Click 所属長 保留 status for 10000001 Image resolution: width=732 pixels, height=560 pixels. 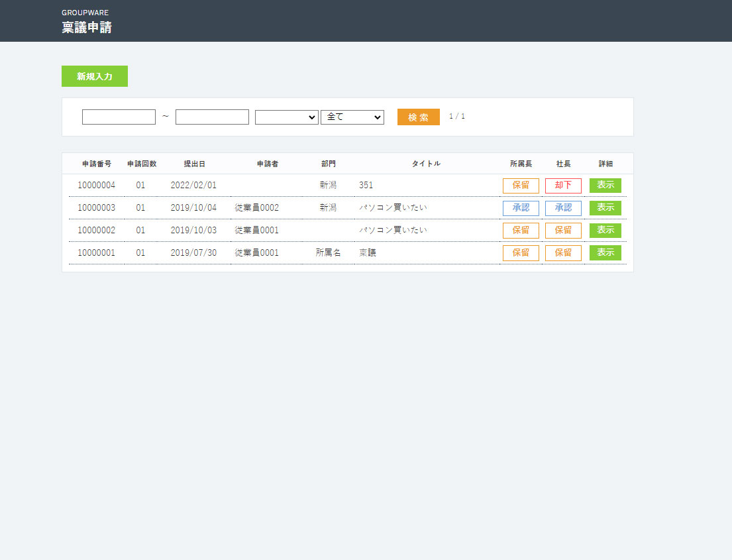[x=521, y=253]
